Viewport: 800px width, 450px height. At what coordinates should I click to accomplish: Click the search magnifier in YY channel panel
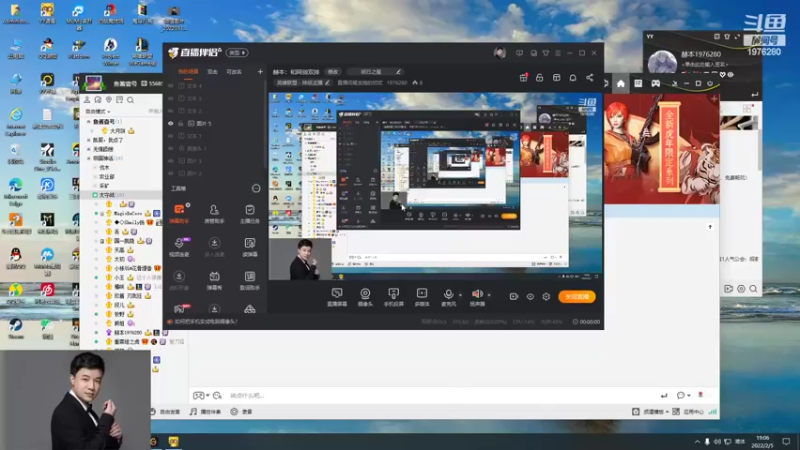click(131, 100)
